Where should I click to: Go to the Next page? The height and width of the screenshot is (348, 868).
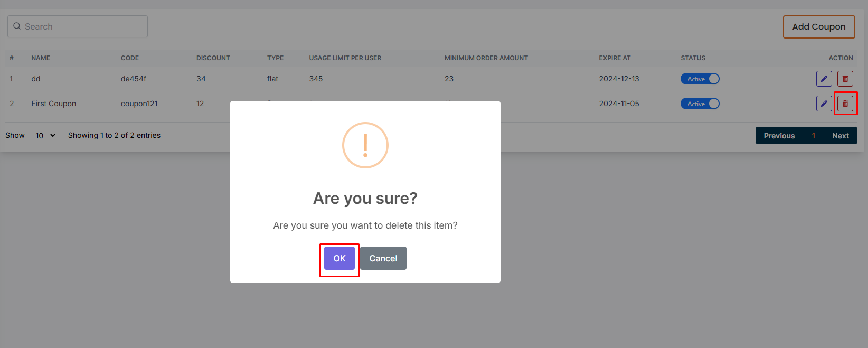click(840, 136)
